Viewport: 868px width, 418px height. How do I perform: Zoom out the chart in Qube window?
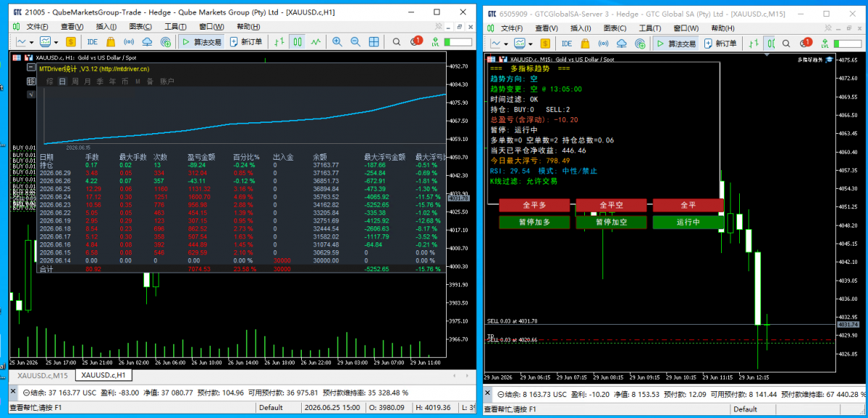pos(355,42)
